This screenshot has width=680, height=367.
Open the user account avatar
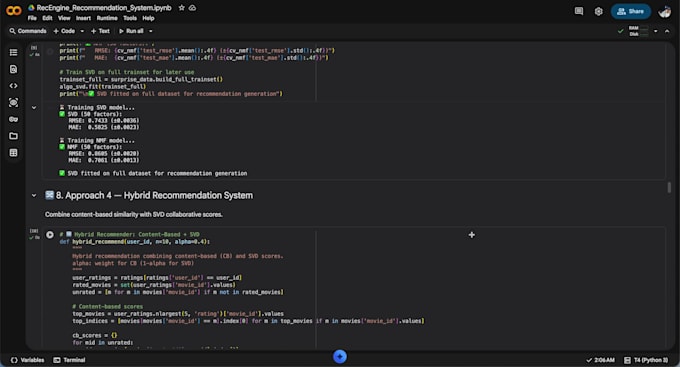coord(664,11)
